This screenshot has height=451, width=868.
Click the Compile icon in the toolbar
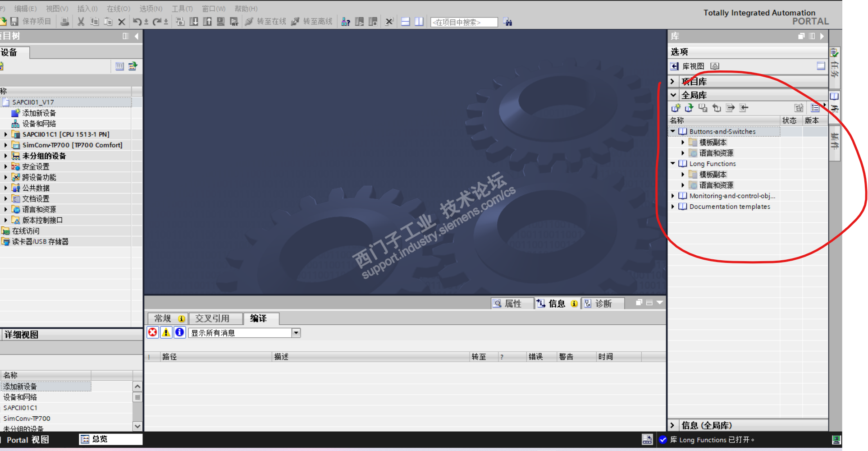click(180, 22)
